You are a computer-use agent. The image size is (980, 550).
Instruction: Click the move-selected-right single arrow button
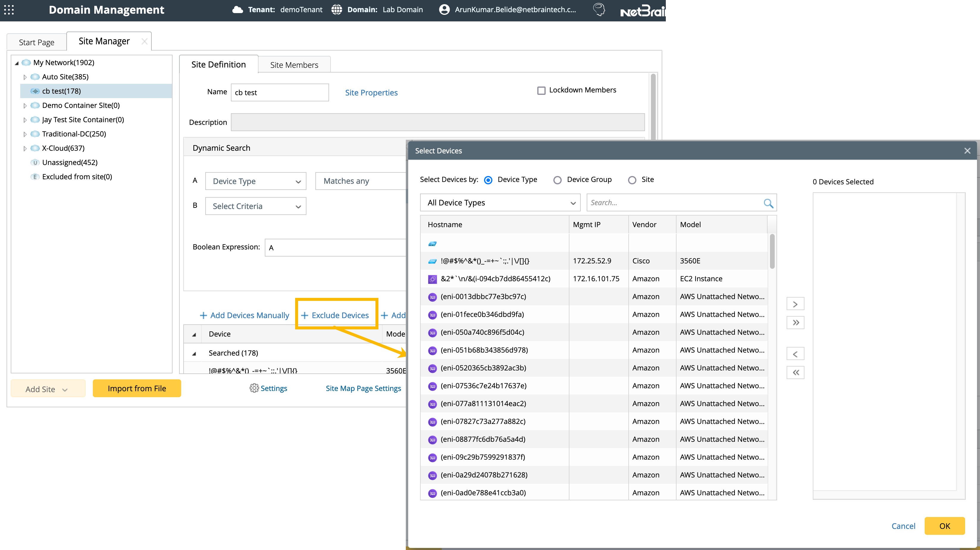[x=795, y=304]
